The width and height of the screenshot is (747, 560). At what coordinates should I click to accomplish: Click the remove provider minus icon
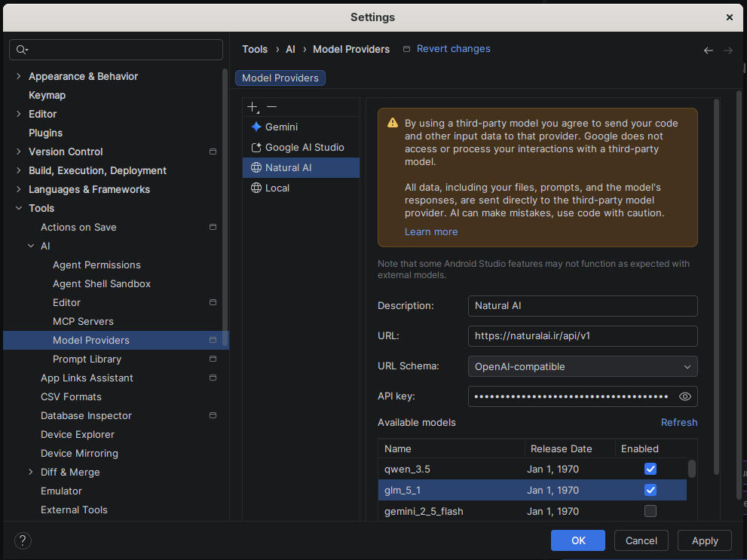pos(271,107)
